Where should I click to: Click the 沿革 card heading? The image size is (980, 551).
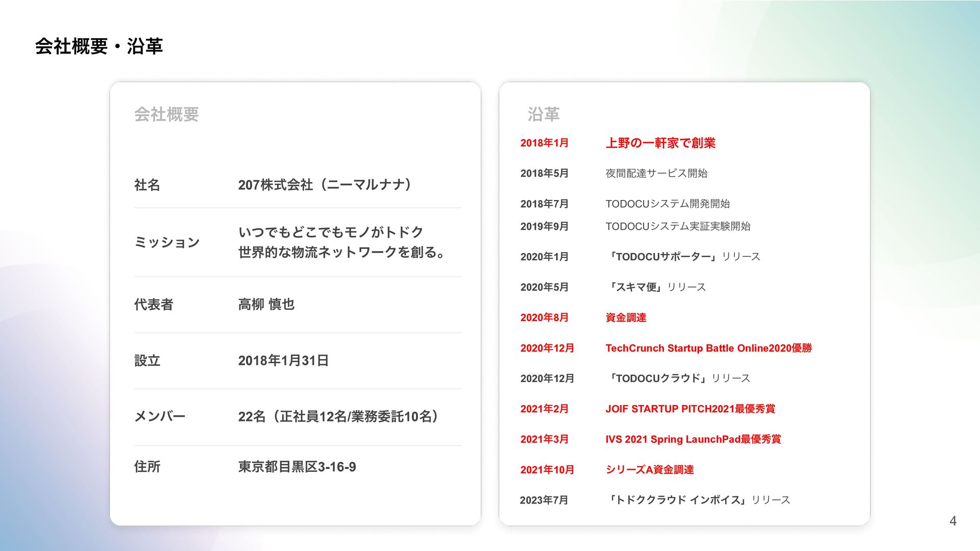click(x=543, y=114)
